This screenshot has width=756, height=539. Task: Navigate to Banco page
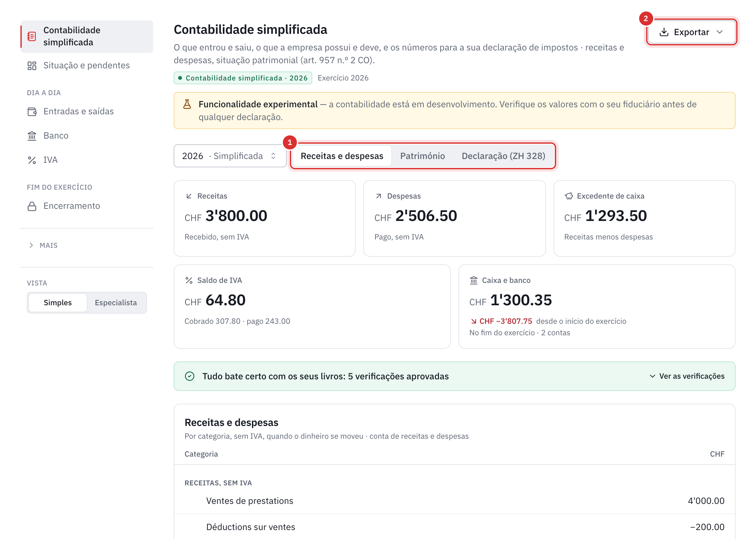[87, 136]
